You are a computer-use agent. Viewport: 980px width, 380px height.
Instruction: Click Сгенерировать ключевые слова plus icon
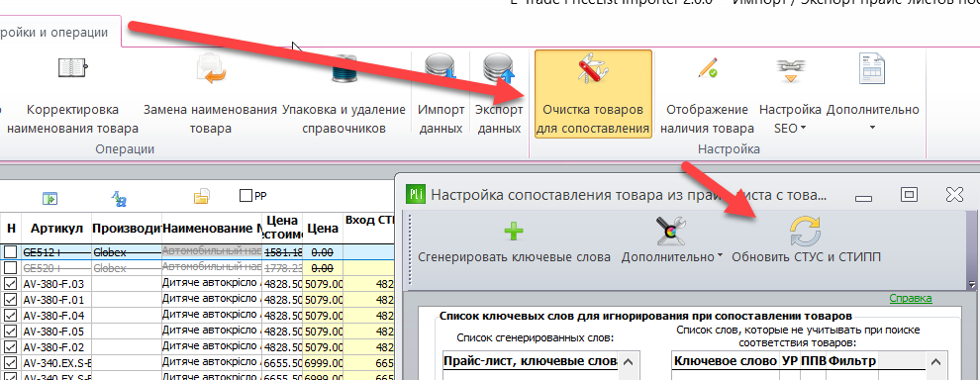coord(514,232)
